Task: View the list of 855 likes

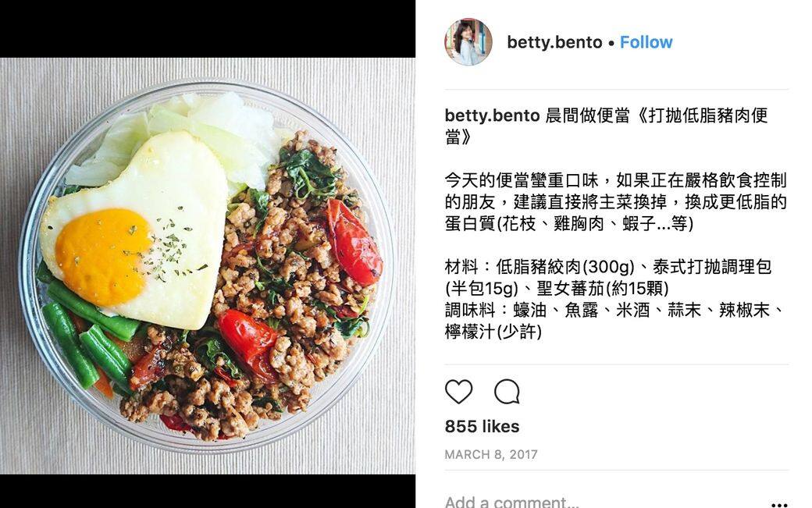Action: [x=482, y=426]
